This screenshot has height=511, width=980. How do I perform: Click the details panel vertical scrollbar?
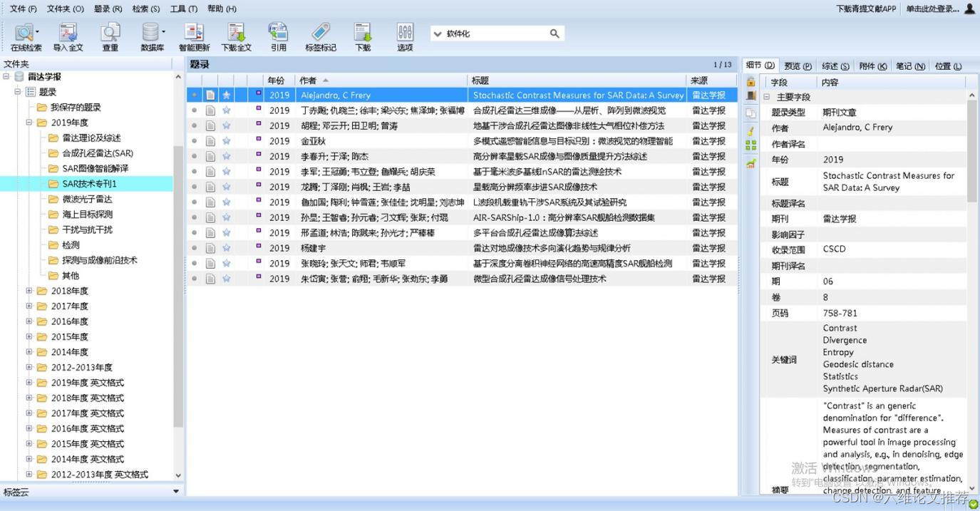pos(972,150)
